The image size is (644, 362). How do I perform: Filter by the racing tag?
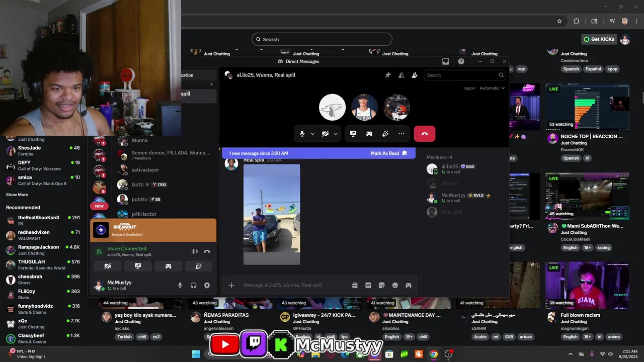point(604,247)
